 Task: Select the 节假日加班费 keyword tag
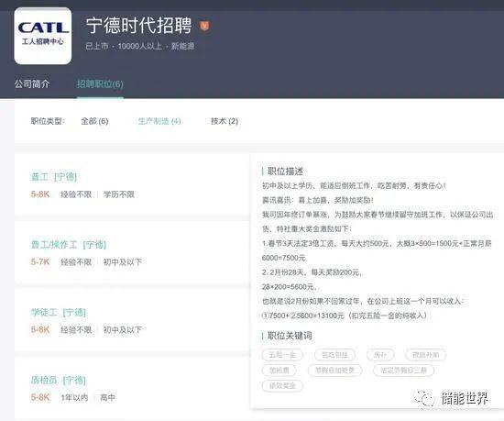(334, 371)
